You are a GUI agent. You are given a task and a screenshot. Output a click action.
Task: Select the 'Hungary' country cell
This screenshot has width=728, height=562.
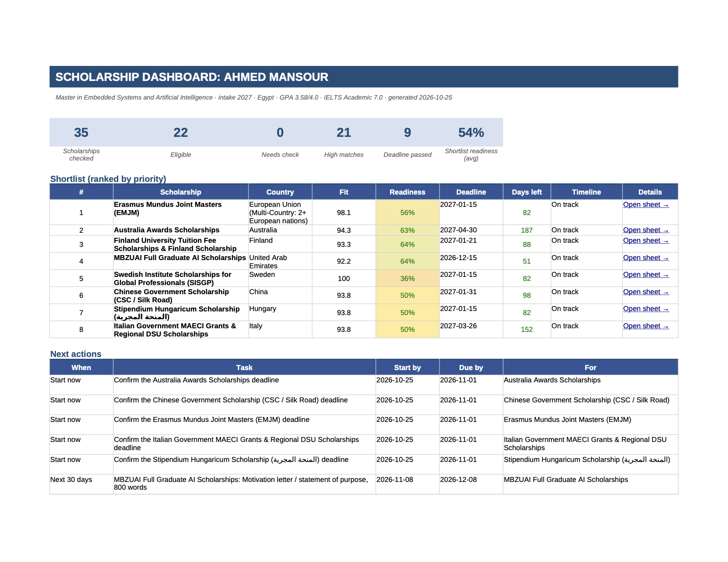[280, 312]
